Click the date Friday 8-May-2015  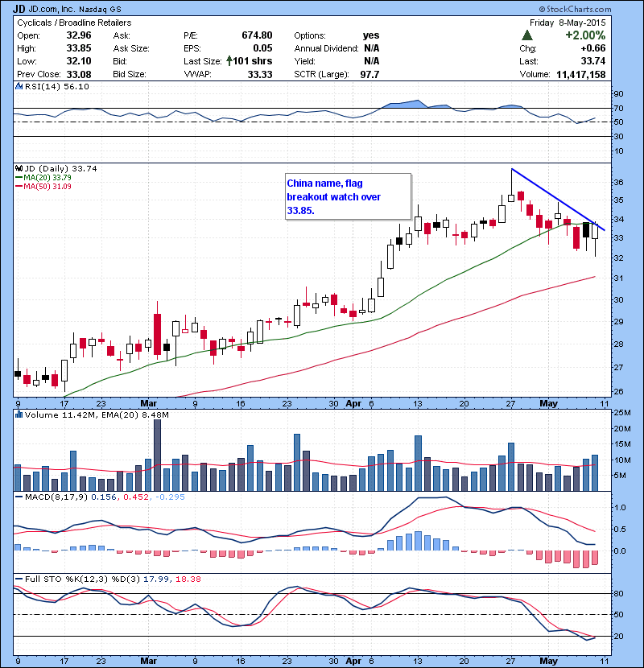pyautogui.click(x=568, y=23)
